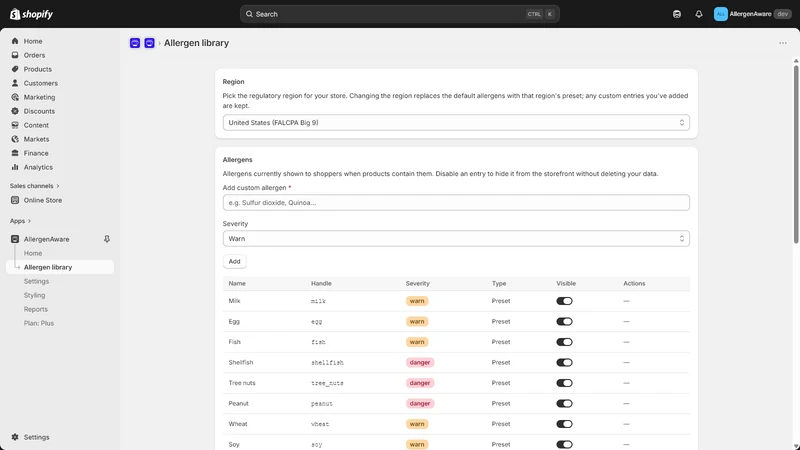Toggle visibility for Milk allergen
Screen dimensions: 800x450
pyautogui.click(x=564, y=301)
